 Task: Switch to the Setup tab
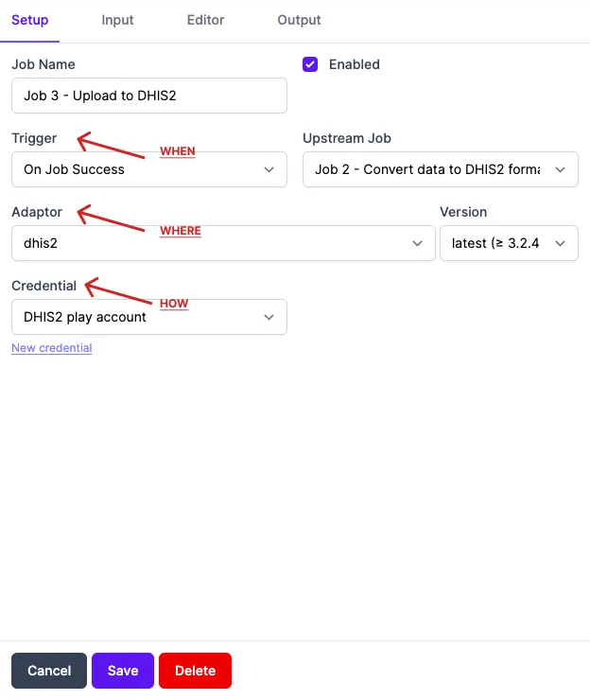coord(30,20)
